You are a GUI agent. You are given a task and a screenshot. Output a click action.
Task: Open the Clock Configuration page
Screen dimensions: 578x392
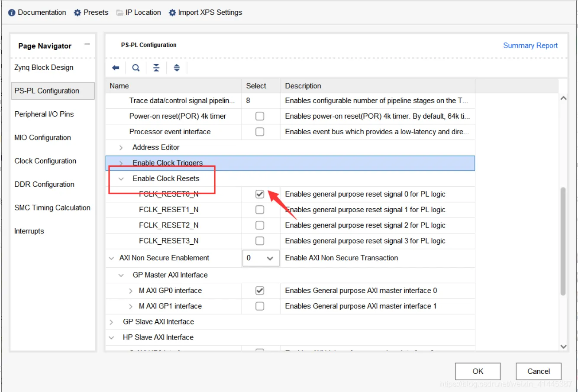tap(45, 161)
